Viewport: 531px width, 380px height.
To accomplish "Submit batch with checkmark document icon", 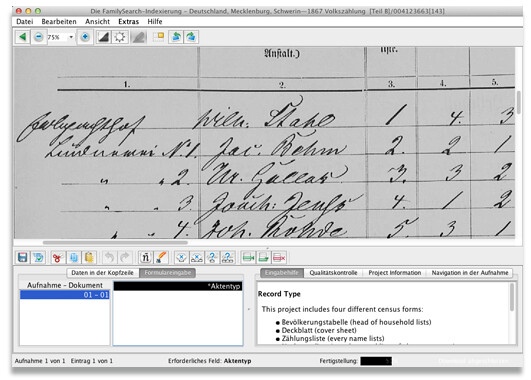I will 38,258.
